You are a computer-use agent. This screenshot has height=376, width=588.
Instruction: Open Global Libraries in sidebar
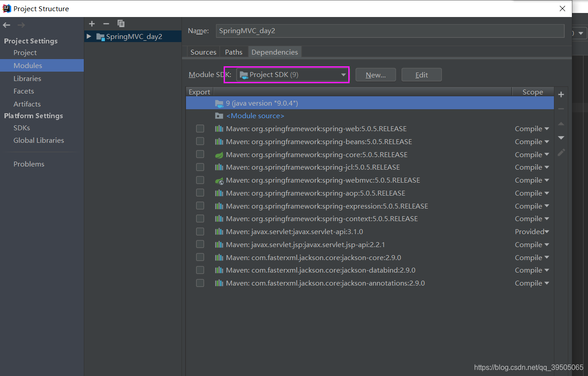pyautogui.click(x=39, y=141)
